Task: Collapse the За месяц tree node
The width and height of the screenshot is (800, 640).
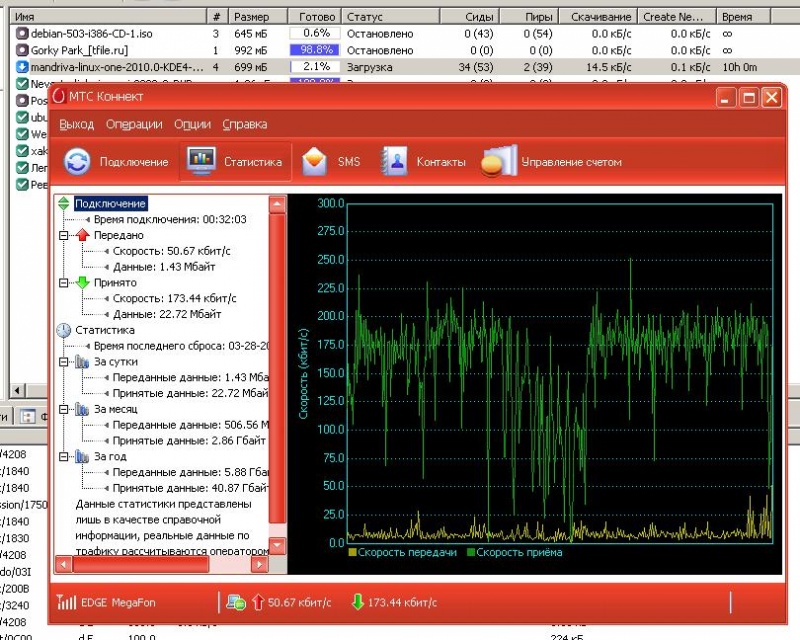Action: click(64, 410)
